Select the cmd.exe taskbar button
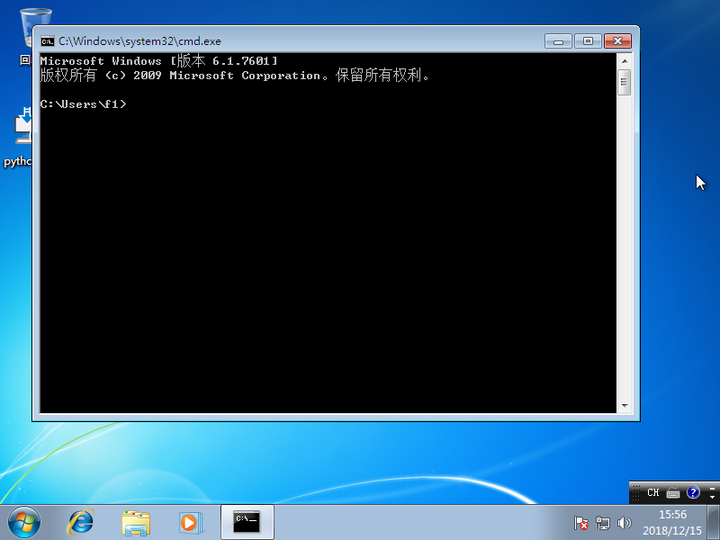 [x=247, y=522]
